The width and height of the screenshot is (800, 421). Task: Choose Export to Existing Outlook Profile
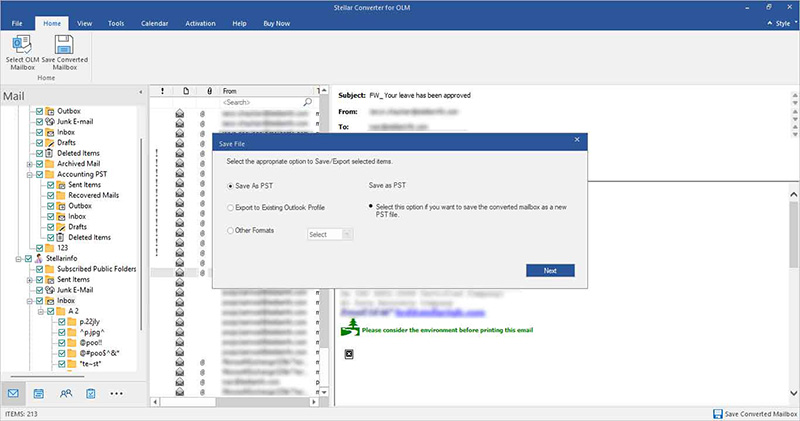[229, 209]
